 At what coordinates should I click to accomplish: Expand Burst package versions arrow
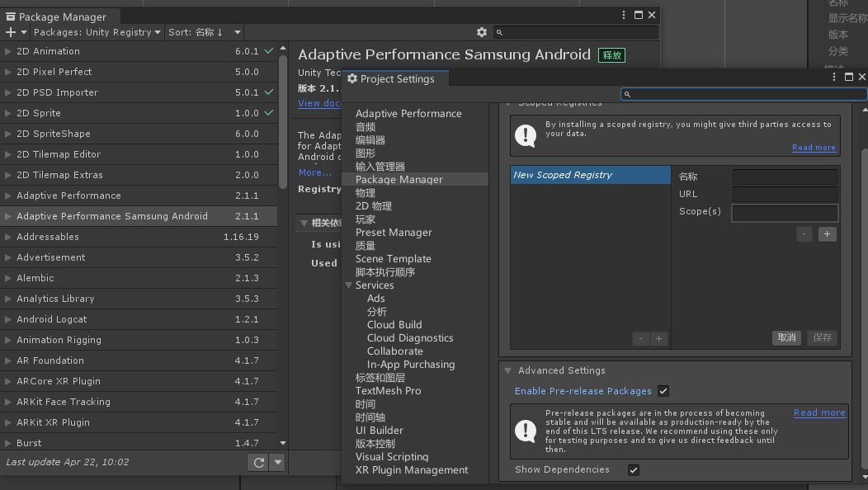coord(7,443)
